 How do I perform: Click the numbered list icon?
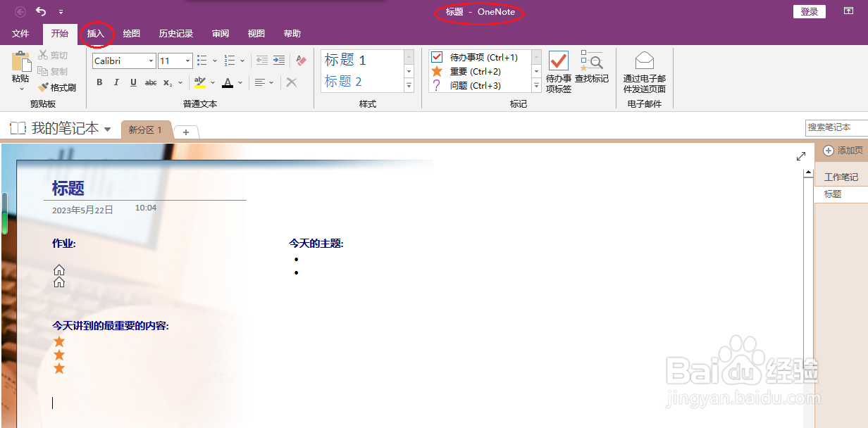click(x=230, y=61)
